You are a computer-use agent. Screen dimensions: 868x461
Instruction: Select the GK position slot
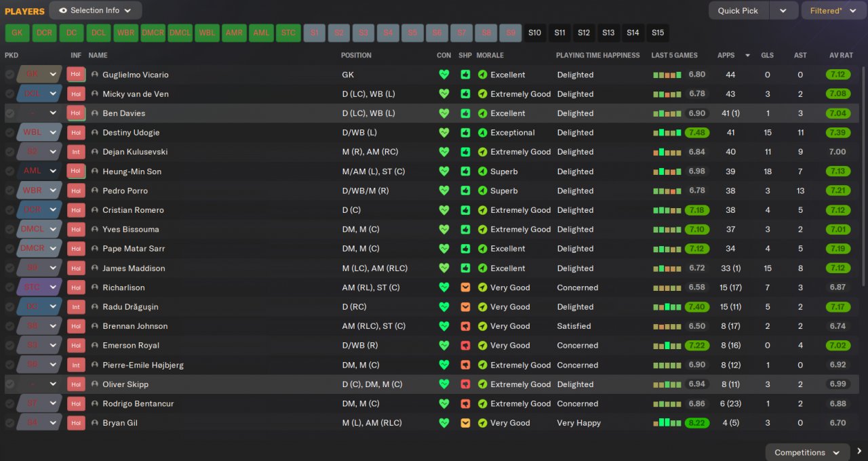coord(17,33)
